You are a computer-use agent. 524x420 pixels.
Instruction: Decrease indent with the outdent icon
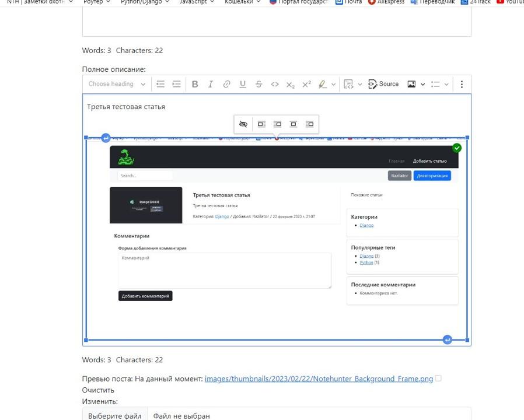tap(160, 84)
